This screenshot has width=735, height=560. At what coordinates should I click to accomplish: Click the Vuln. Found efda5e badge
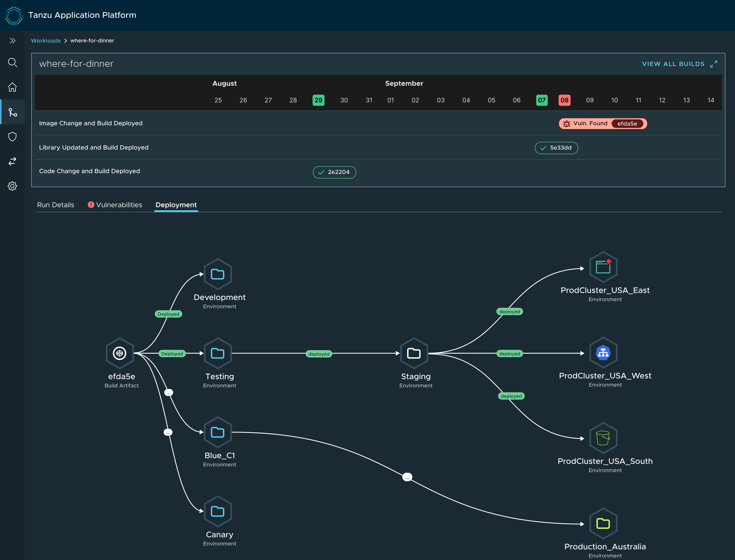click(x=603, y=124)
